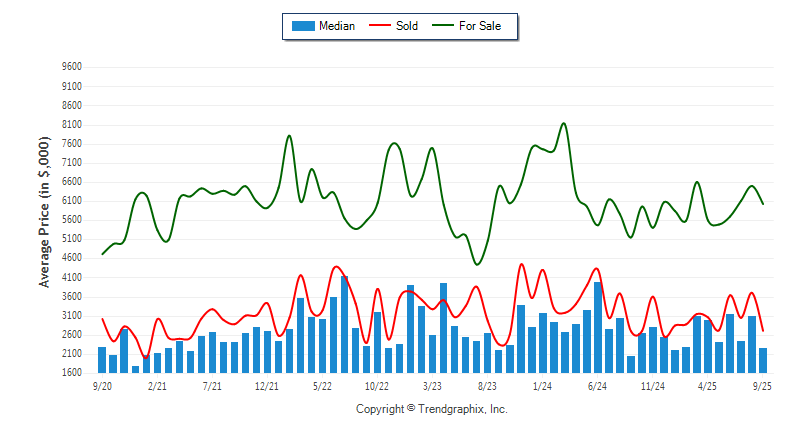The image size is (800, 434).
Task: Click the Copyright Trendgraphix, Inc. text
Action: point(432,409)
